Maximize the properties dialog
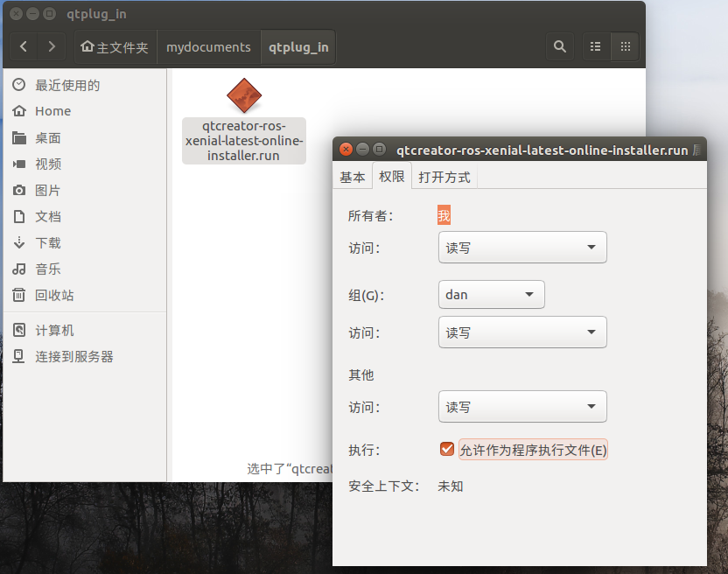Screen dimensions: 728x574 380,149
